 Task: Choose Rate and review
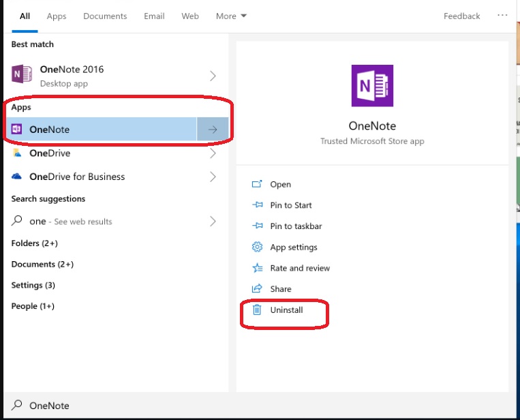300,268
